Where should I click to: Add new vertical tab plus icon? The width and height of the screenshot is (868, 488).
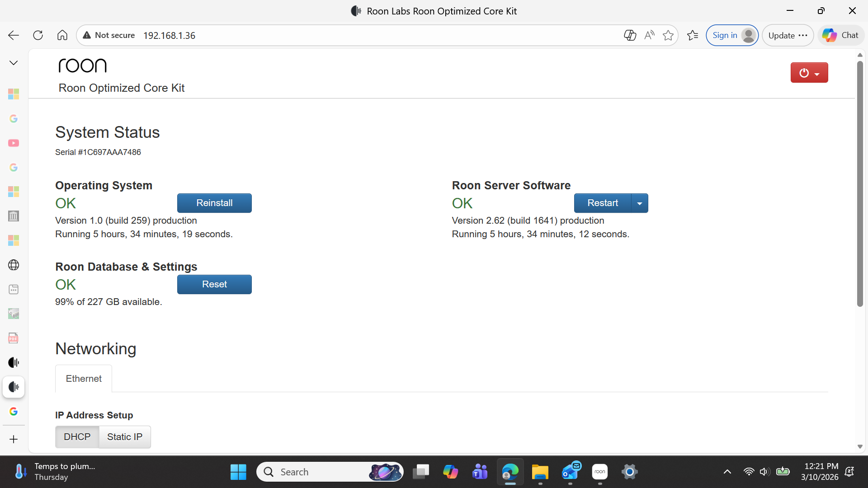click(14, 439)
